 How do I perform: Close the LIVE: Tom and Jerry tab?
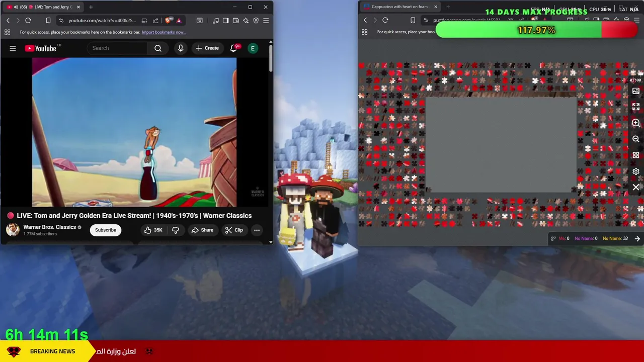pyautogui.click(x=78, y=7)
